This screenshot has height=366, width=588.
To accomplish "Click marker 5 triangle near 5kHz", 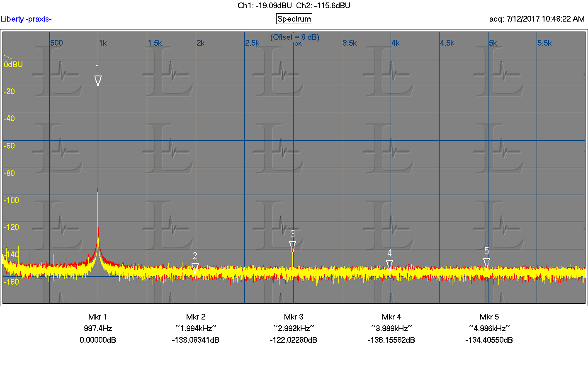I will [x=487, y=263].
